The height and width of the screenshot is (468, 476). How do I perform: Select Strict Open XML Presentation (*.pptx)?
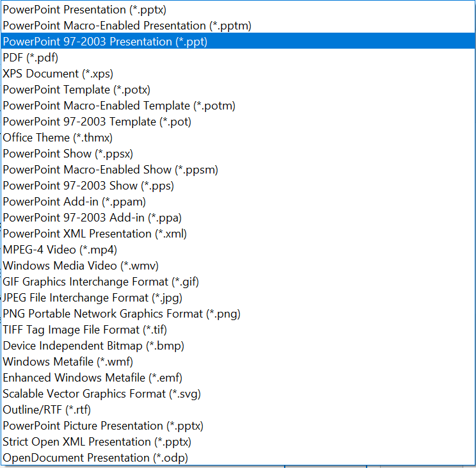[238, 441]
